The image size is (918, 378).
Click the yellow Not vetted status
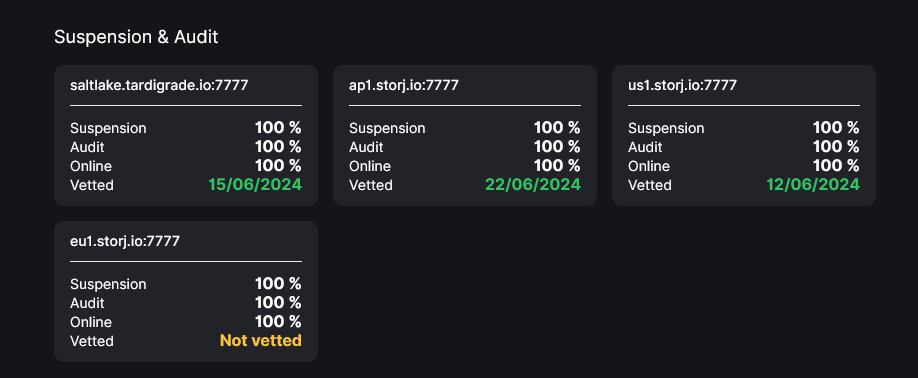pyautogui.click(x=261, y=341)
